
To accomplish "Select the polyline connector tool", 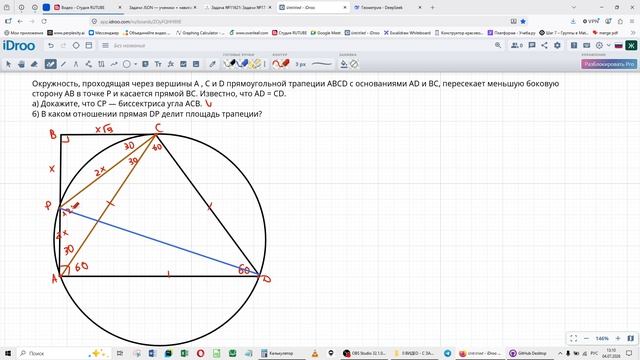I will pos(89,64).
